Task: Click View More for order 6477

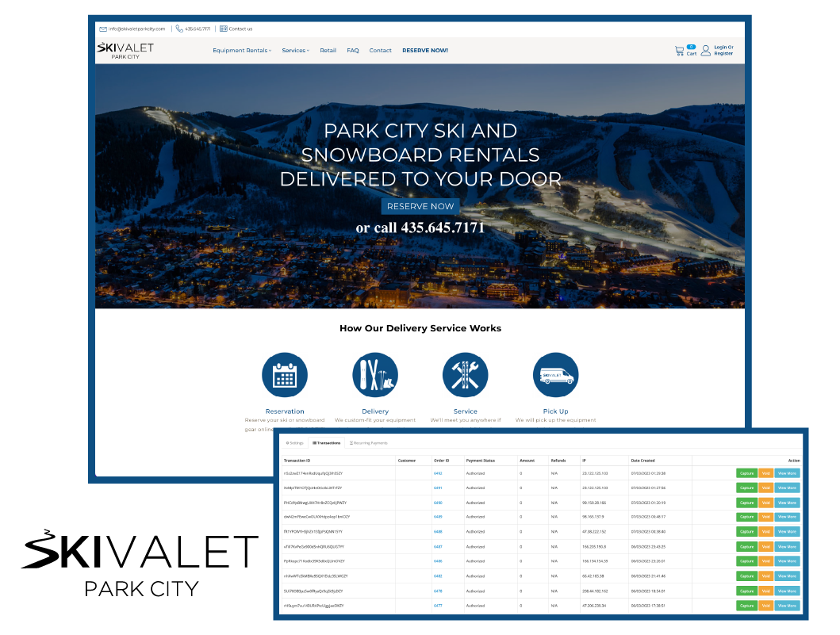Action: pyautogui.click(x=787, y=606)
